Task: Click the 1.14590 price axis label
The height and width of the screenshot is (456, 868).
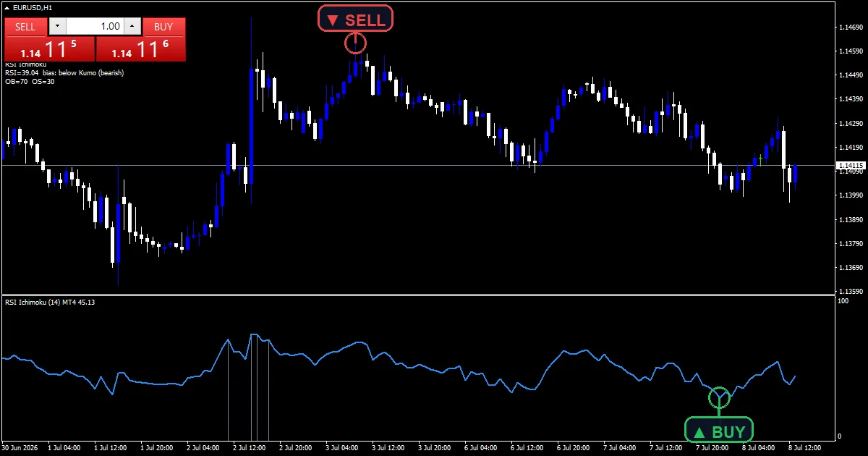Action: click(851, 51)
